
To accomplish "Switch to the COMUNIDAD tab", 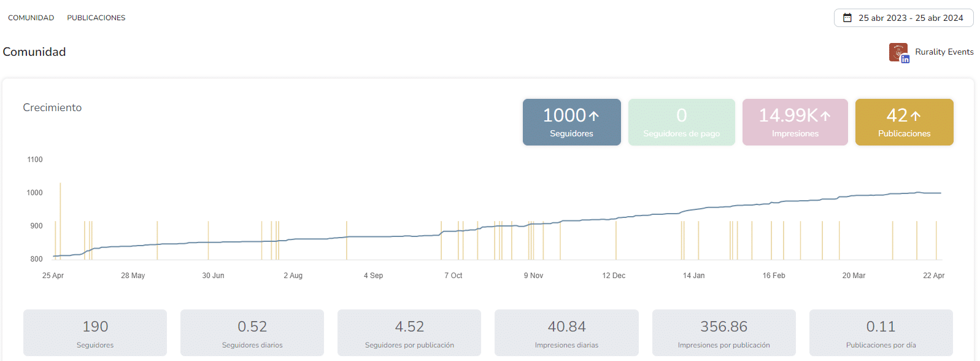I will (31, 18).
